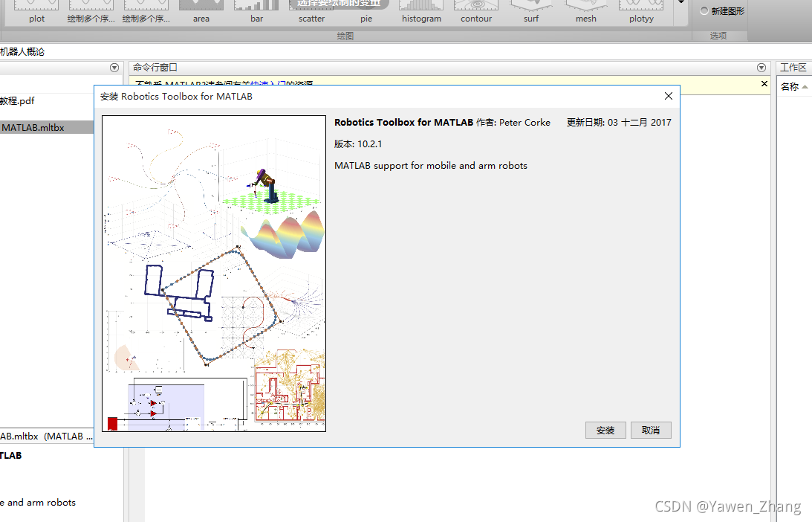Click author name Peter Corke
This screenshot has height=522, width=812.
point(524,123)
